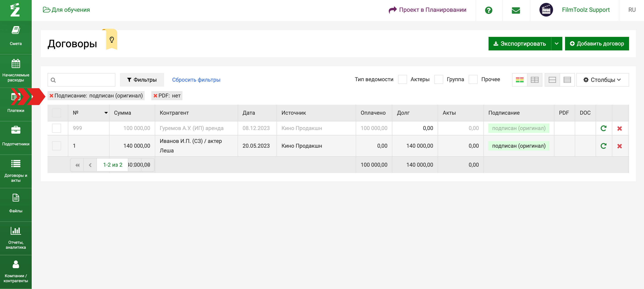Tick the Группа checkbox
644x289 pixels.
click(439, 80)
